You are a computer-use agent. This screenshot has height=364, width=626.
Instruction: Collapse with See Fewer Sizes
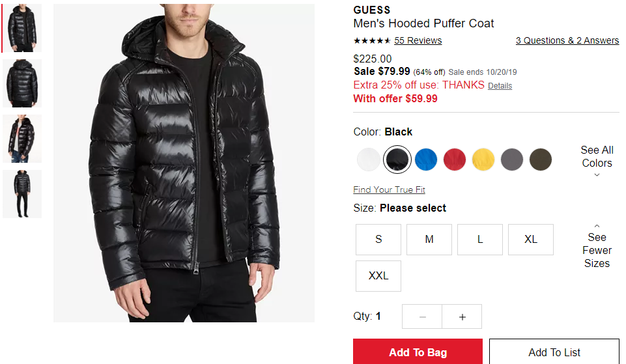[x=597, y=246]
